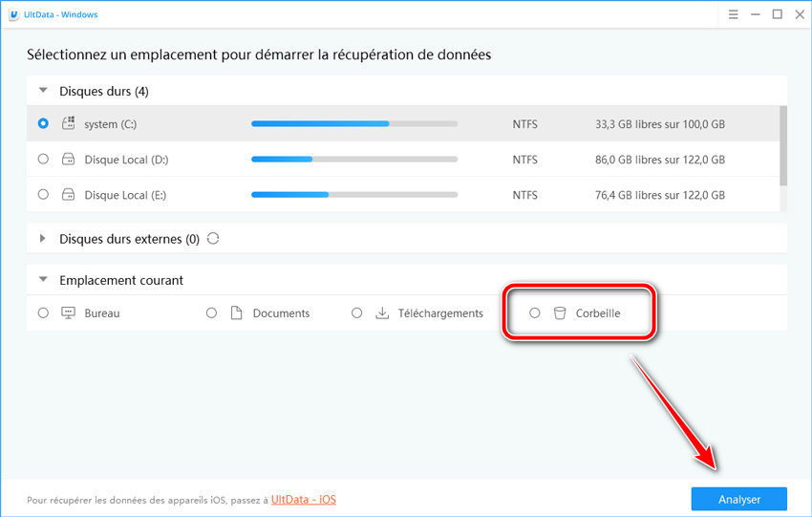Image resolution: width=812 pixels, height=517 pixels.
Task: Click the Corbeille recycle bin icon
Action: coord(560,312)
